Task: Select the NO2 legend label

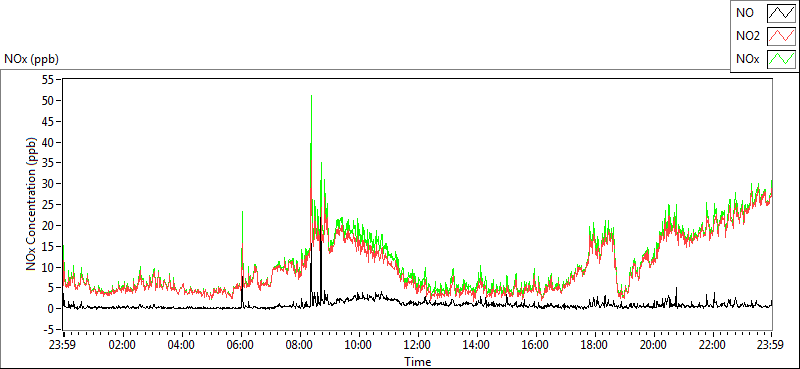Action: [x=748, y=36]
